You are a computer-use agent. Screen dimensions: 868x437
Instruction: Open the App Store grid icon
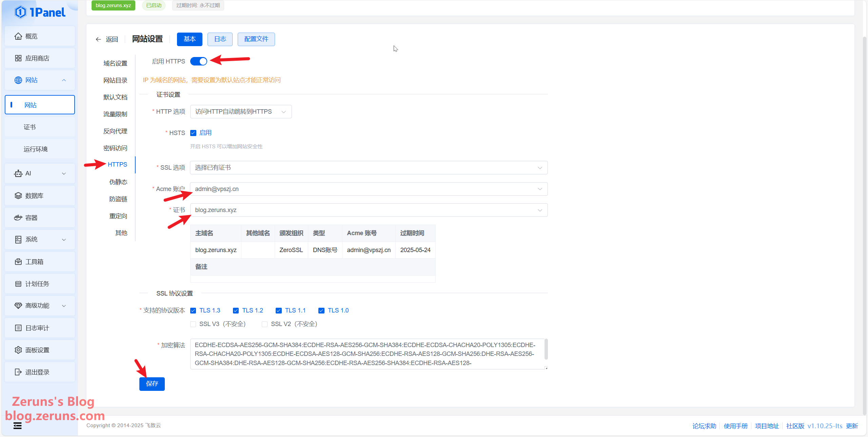click(x=18, y=58)
